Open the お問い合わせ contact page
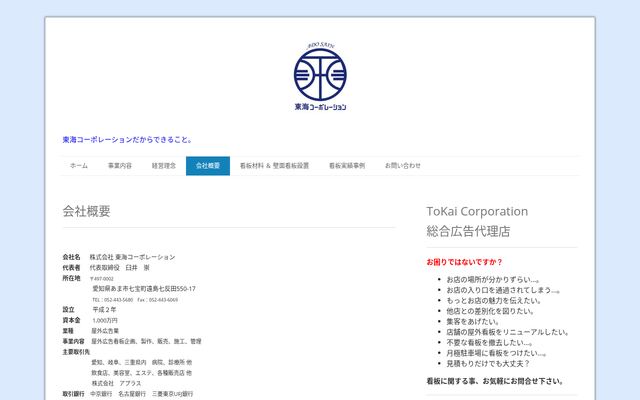The height and width of the screenshot is (400, 640). (402, 166)
